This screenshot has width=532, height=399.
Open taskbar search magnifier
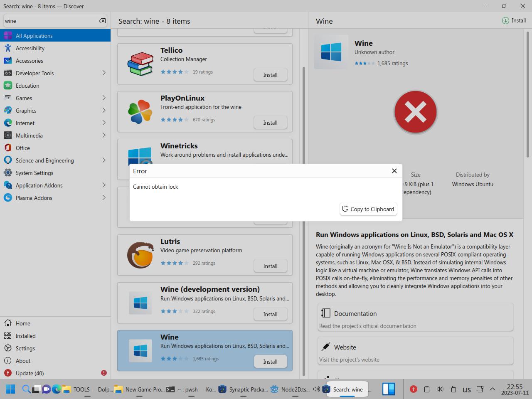pyautogui.click(x=26, y=389)
